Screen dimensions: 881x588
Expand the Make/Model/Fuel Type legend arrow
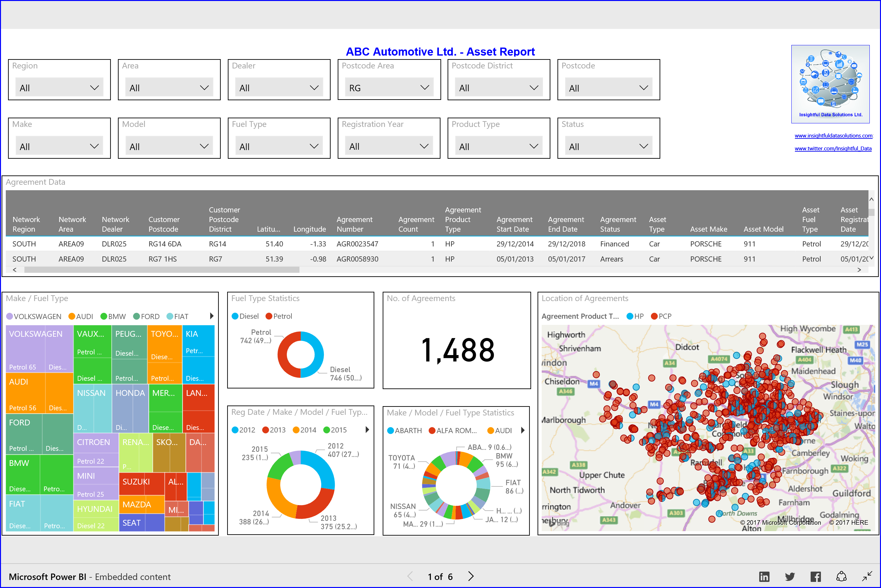[523, 430]
